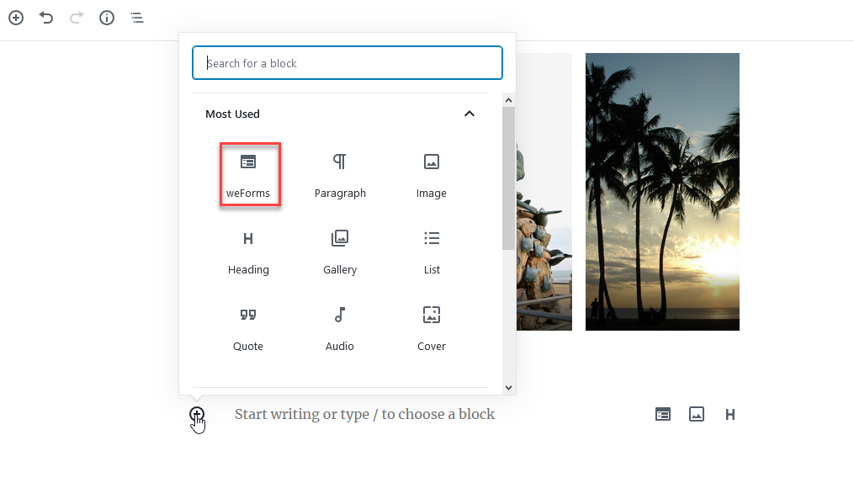Insert the List block
This screenshot has width=854, height=504.
[x=432, y=252]
